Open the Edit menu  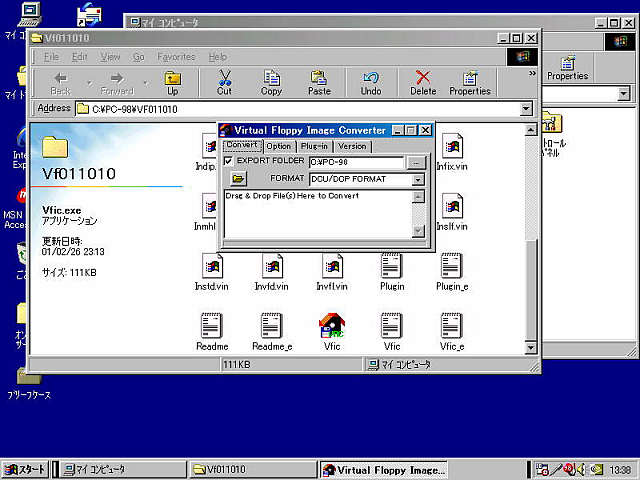tap(80, 57)
